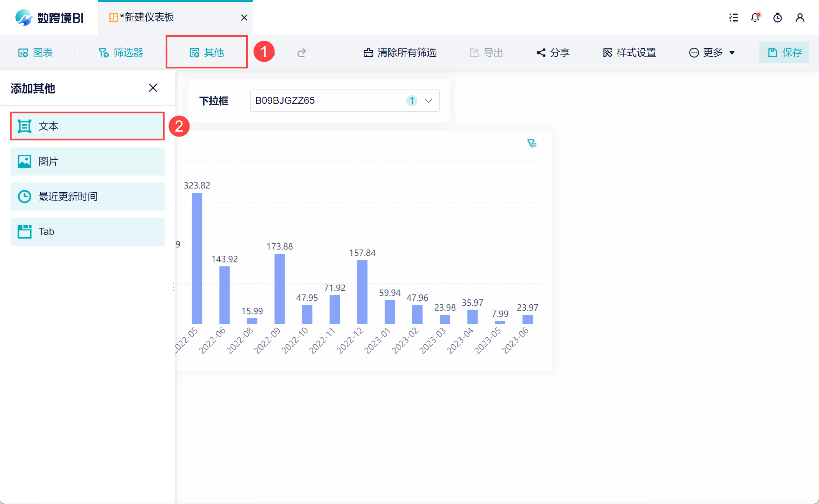Click the chart filter icon on bar chart
This screenshot has width=819, height=504.
point(532,144)
